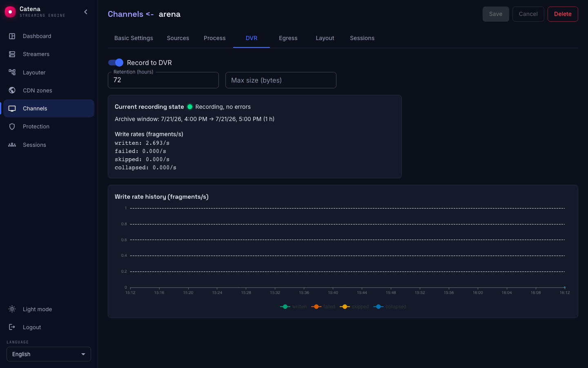Click the 'written: 2.693/s' value
Viewport: 588px width, 368px height.
(142, 143)
